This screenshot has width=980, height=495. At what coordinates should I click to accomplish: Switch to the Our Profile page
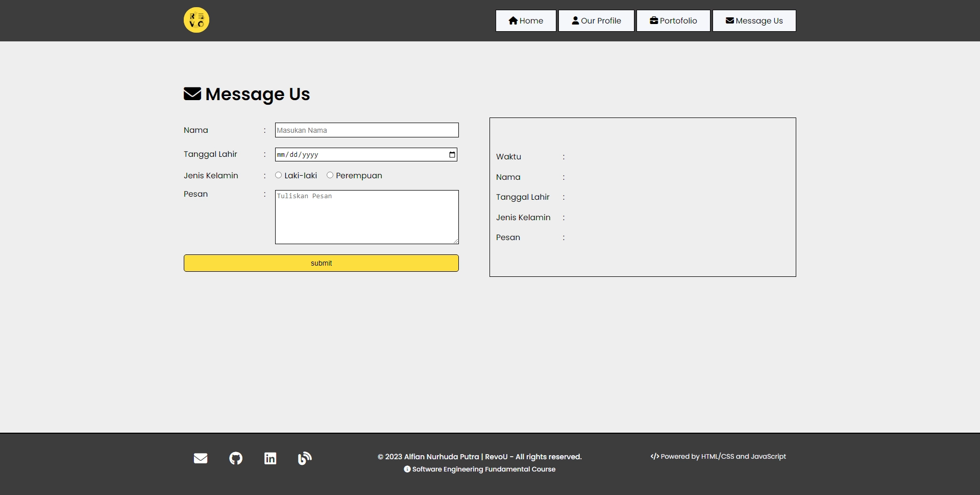596,20
